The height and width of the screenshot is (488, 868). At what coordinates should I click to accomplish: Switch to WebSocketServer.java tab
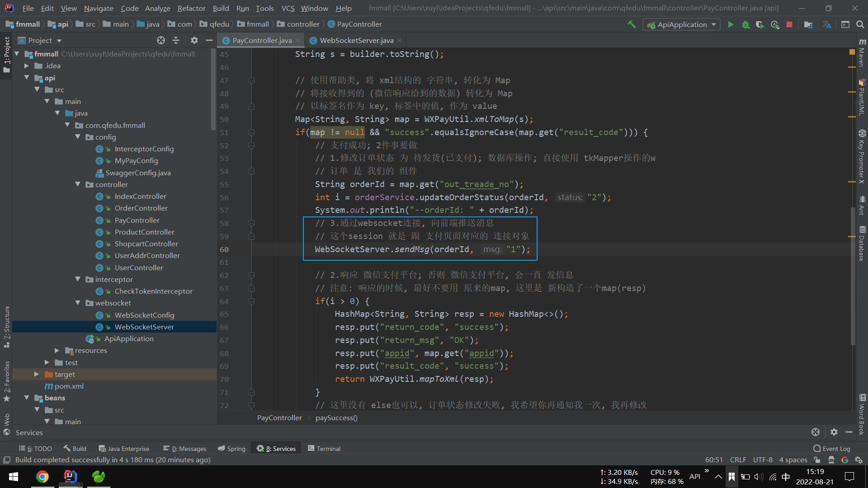pyautogui.click(x=356, y=40)
